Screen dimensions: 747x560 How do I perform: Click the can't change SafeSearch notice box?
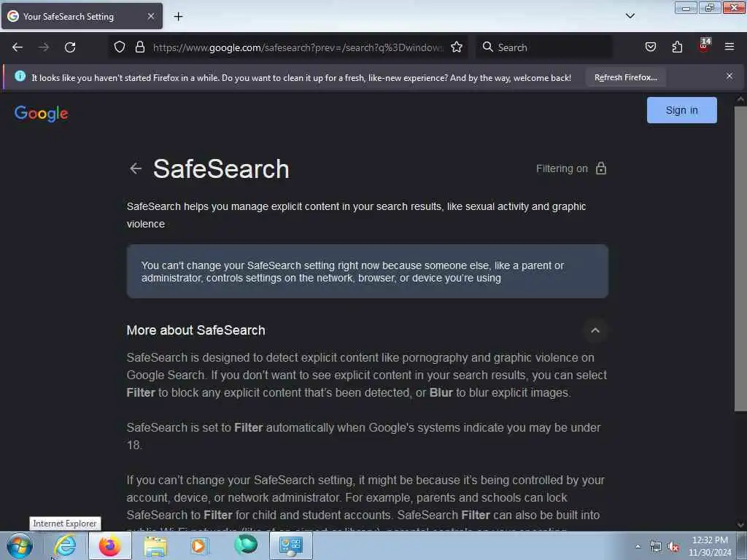pyautogui.click(x=368, y=271)
